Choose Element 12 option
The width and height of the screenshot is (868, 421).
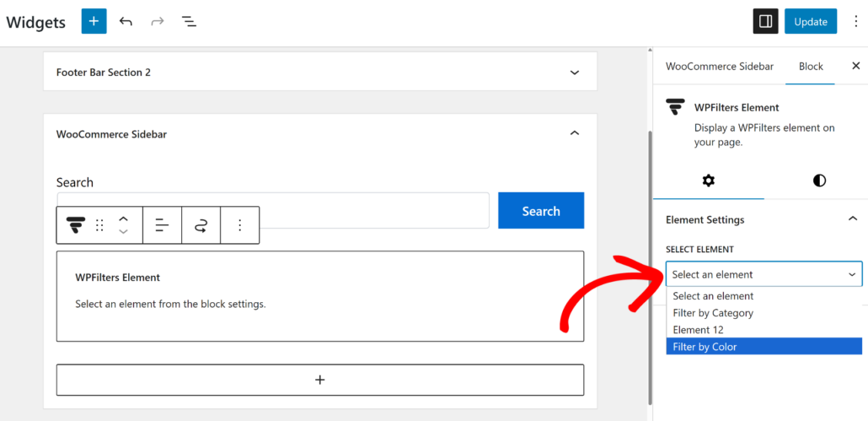pyautogui.click(x=764, y=330)
